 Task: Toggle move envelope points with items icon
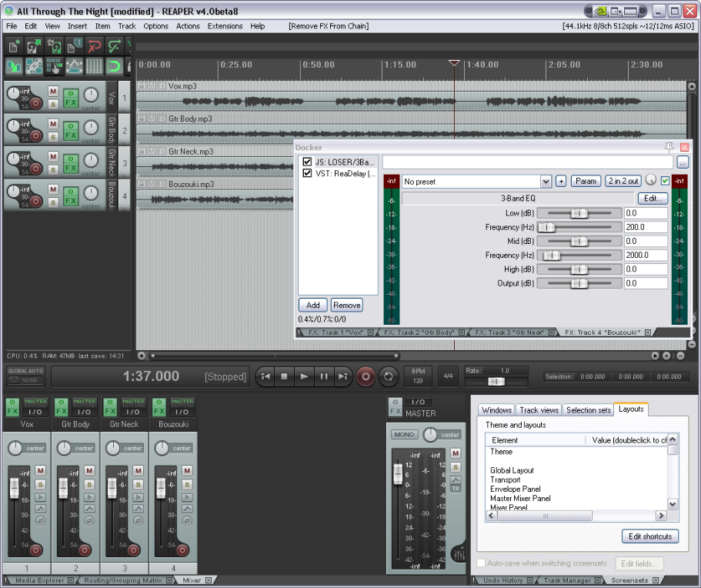[x=74, y=67]
